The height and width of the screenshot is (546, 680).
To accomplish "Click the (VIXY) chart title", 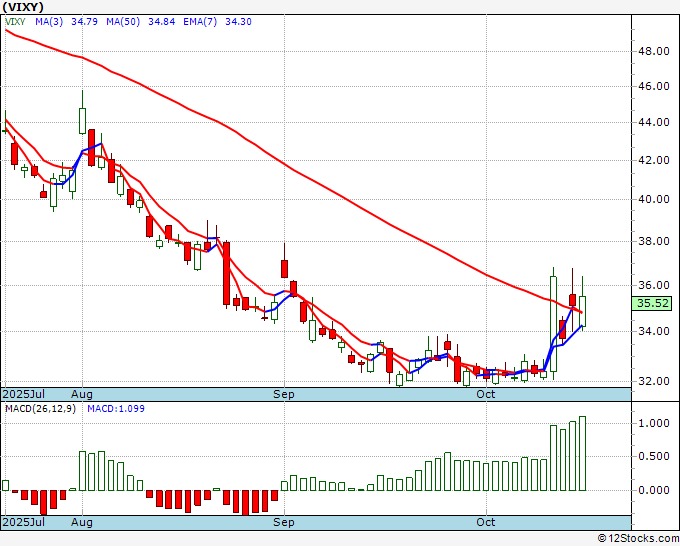I will [23, 7].
